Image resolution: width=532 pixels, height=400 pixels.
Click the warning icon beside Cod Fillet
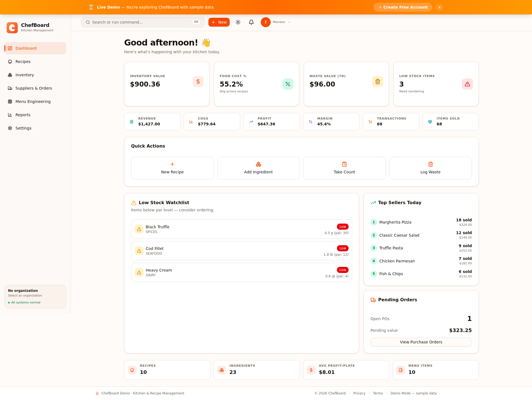tap(139, 251)
